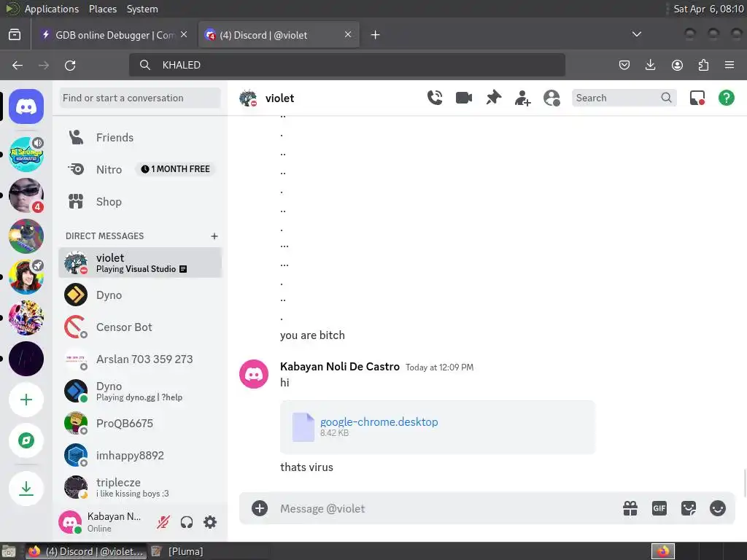Click Download Apps icon in server list

pos(26,488)
